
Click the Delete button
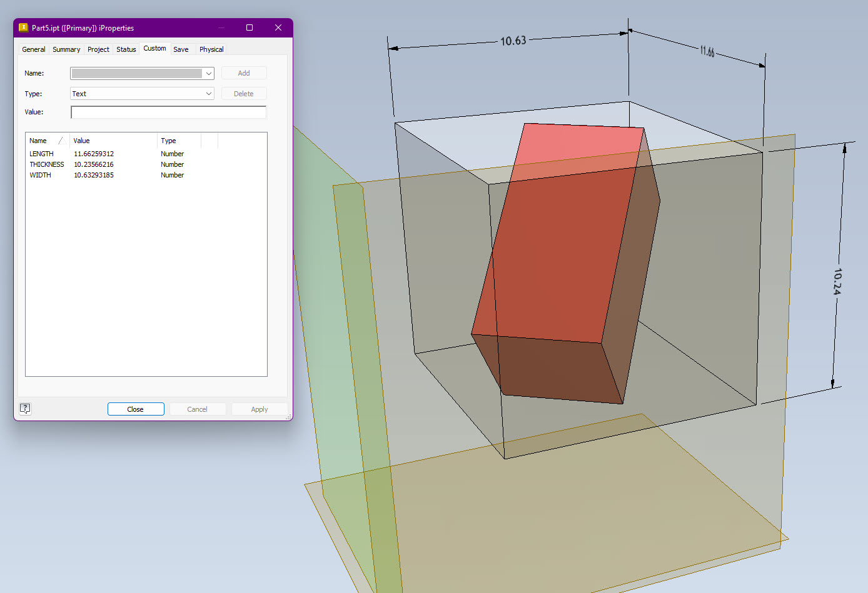[244, 94]
